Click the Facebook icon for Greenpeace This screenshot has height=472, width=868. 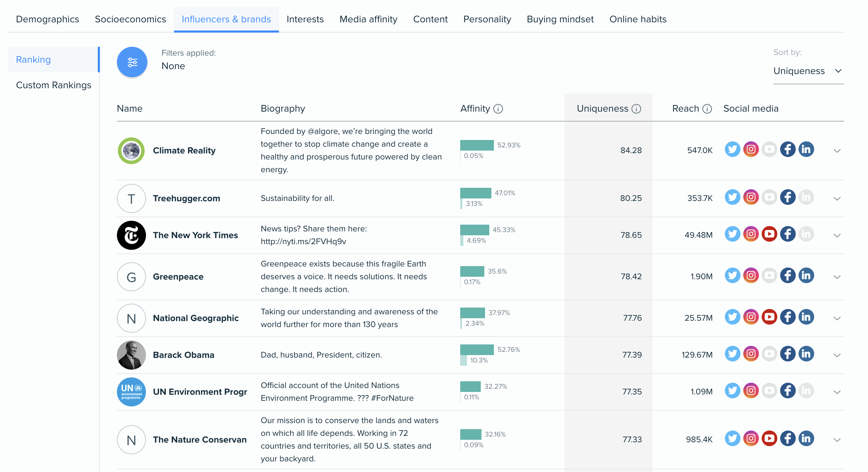point(787,276)
